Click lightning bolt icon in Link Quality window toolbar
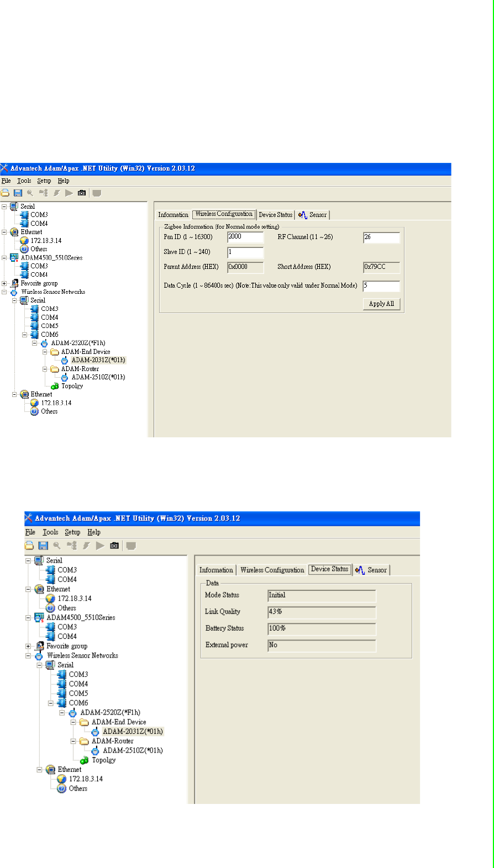Screen dimensions: 494x868 click(86, 546)
